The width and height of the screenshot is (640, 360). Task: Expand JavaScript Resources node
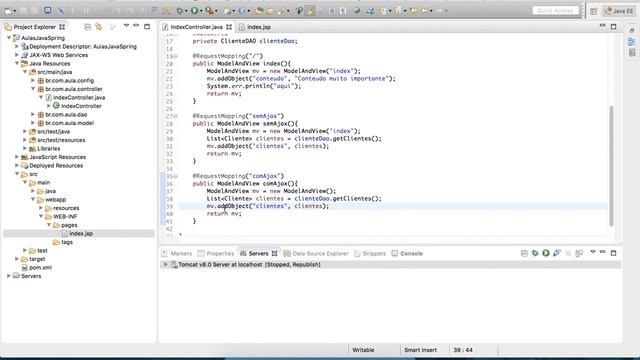tap(17, 157)
